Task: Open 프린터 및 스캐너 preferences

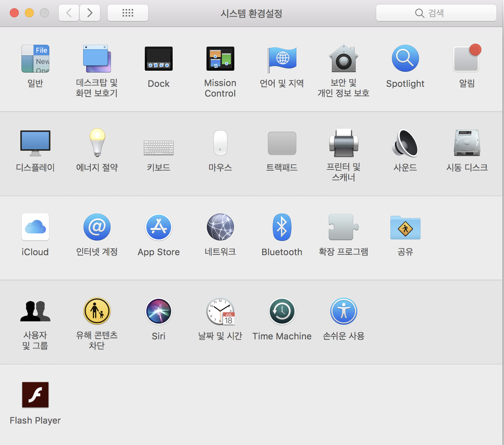Action: click(x=344, y=143)
